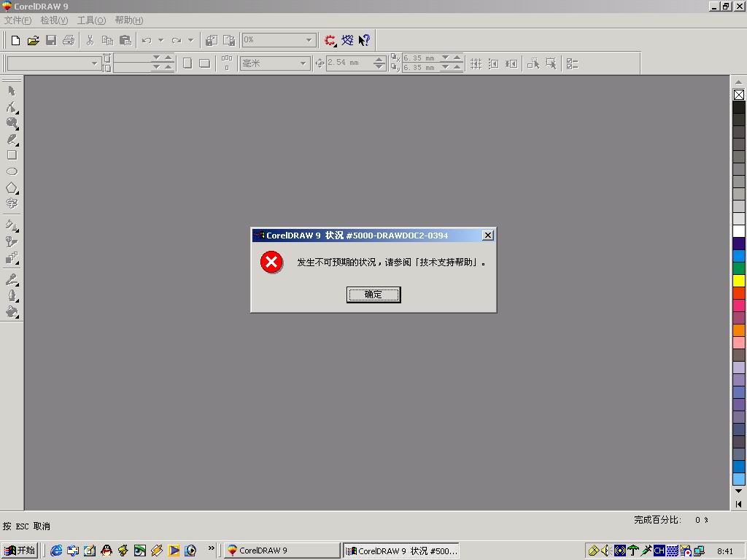This screenshot has height=560, width=747.
Task: Click the What's This help pointer icon
Action: tap(365, 41)
